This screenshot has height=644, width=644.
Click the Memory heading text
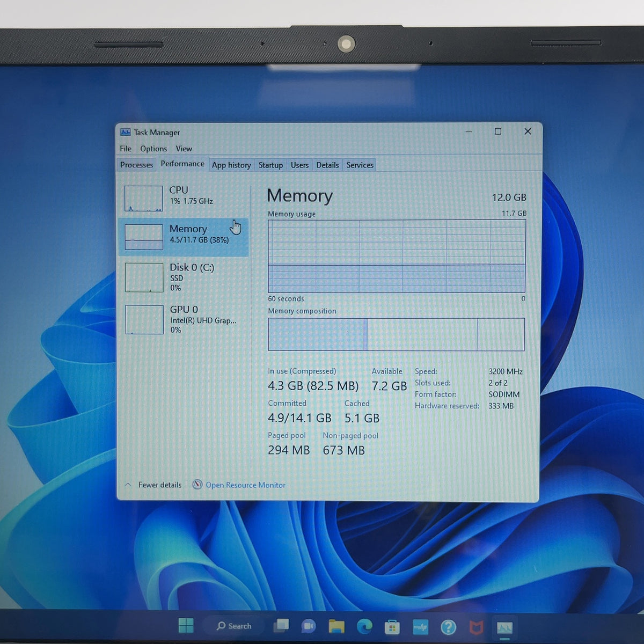[x=299, y=195]
